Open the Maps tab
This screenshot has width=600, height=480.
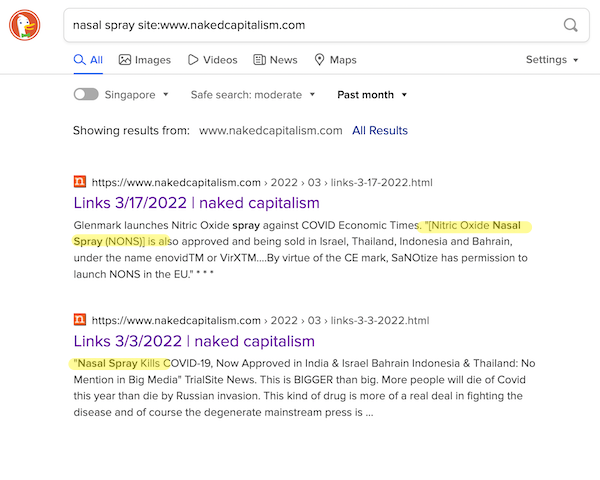click(x=335, y=60)
